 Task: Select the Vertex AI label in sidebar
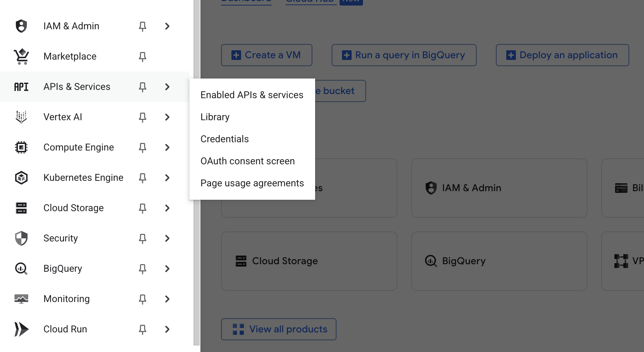click(63, 117)
